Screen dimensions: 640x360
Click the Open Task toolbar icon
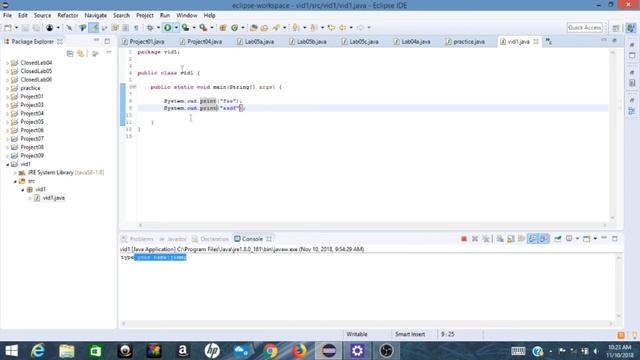(264, 28)
